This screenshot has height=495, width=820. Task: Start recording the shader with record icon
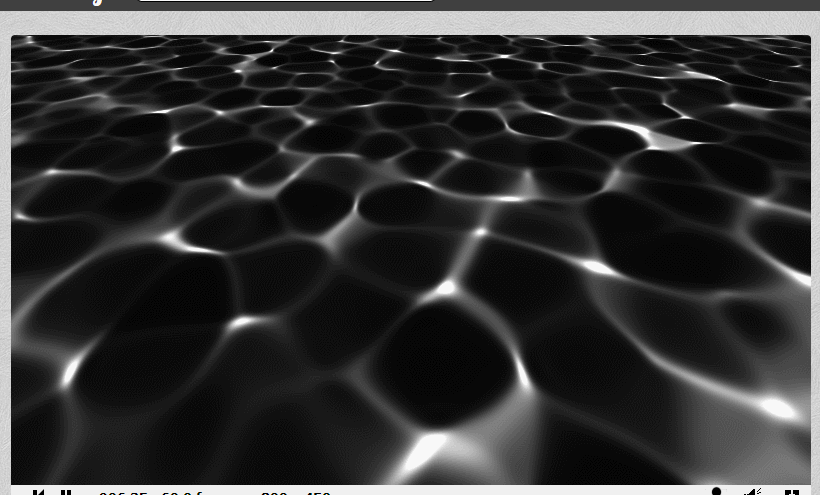pos(716,492)
